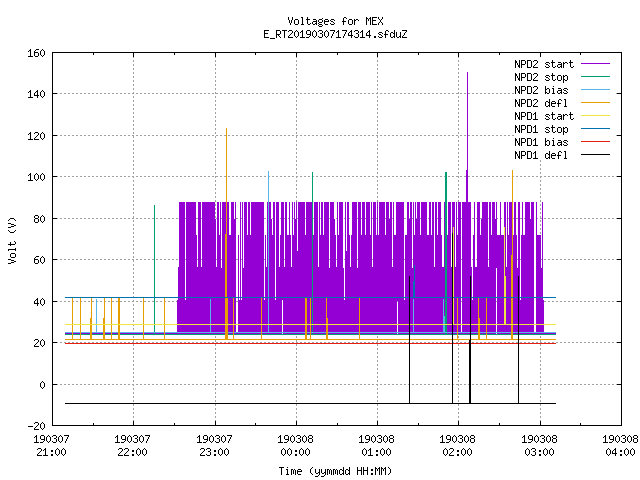Select the 190308 04:00 time tick label
The height and width of the screenshot is (480, 640).
tap(620, 446)
